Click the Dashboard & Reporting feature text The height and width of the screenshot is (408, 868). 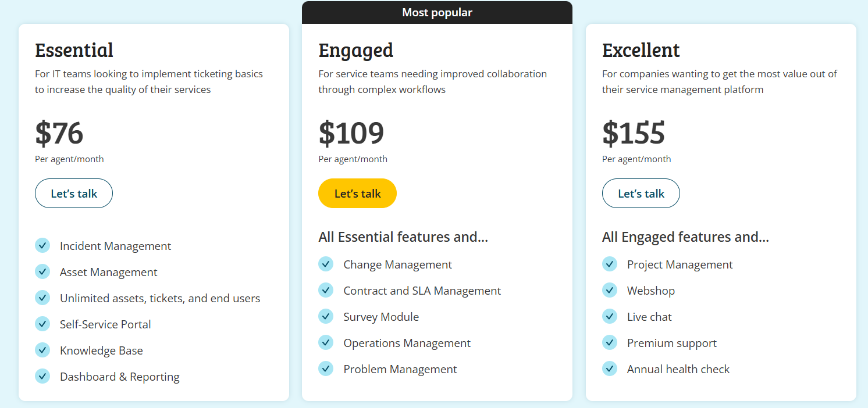click(x=119, y=377)
